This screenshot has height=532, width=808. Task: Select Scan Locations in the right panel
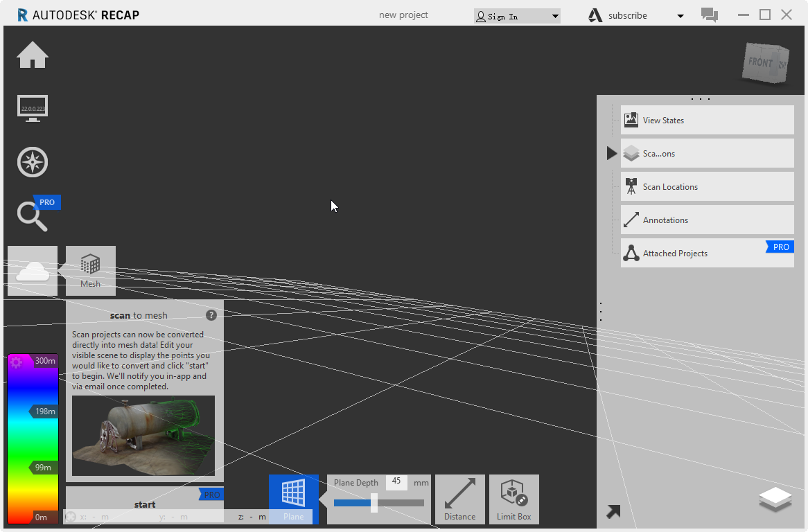coord(706,186)
